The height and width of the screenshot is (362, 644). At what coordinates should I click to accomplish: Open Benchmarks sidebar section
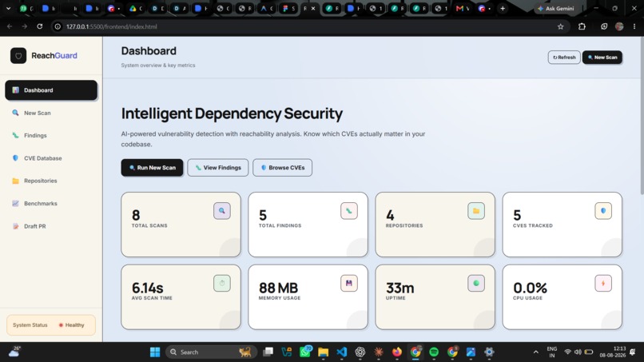51,204
